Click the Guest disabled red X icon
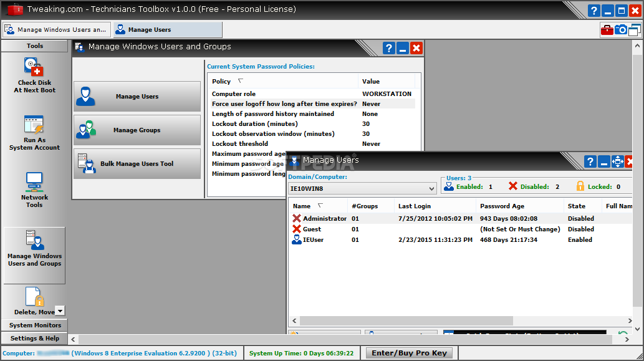The width and height of the screenshot is (644, 361). (297, 229)
